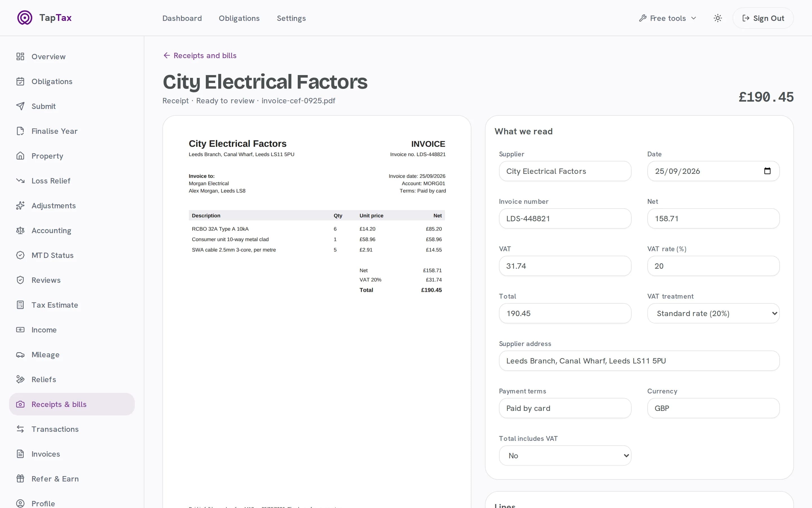Click the Transactions arrows icon

click(21, 429)
